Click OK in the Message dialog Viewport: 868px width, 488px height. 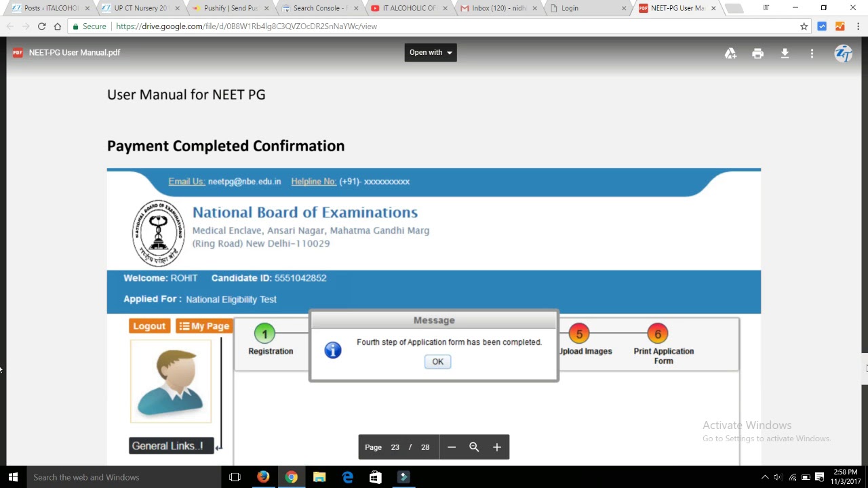pos(438,362)
